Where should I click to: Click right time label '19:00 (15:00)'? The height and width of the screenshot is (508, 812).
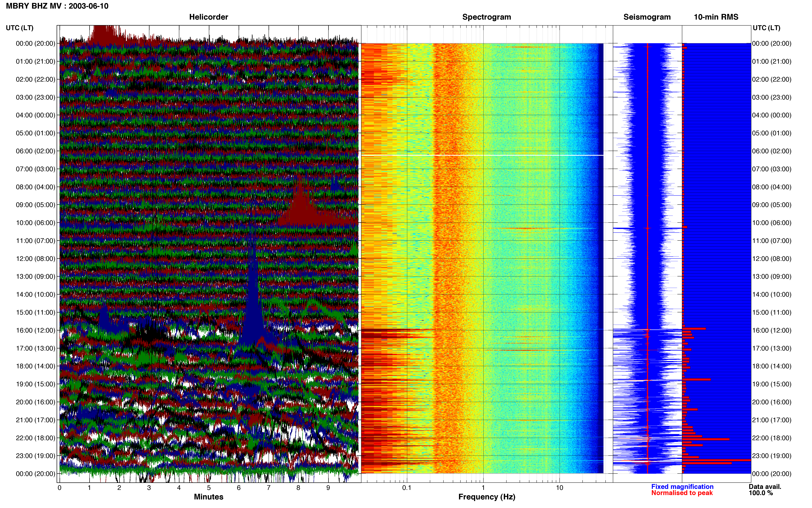pyautogui.click(x=772, y=384)
